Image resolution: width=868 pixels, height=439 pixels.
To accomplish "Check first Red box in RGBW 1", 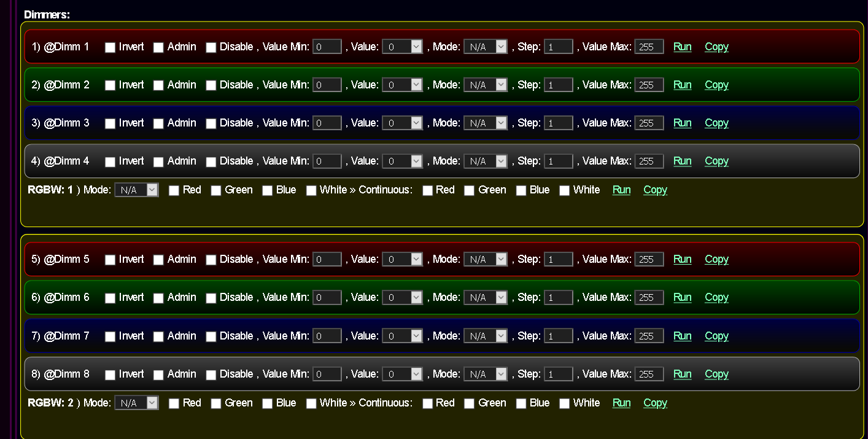I will pos(174,190).
